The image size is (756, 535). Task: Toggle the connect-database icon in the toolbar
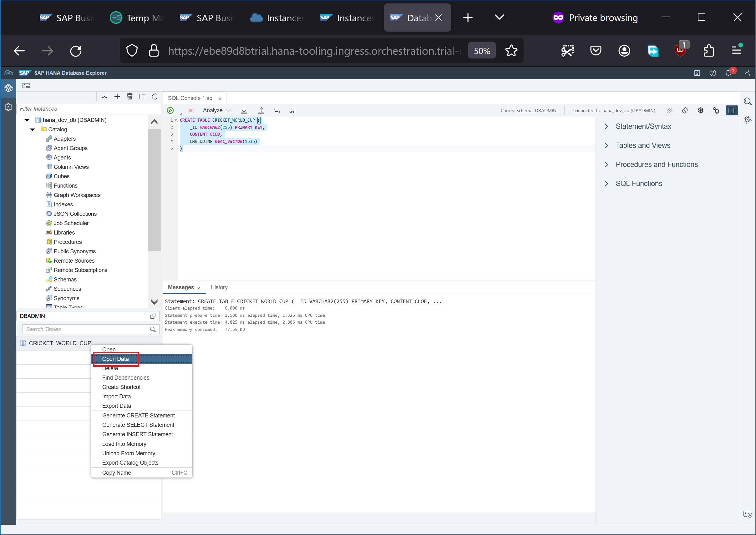click(685, 110)
